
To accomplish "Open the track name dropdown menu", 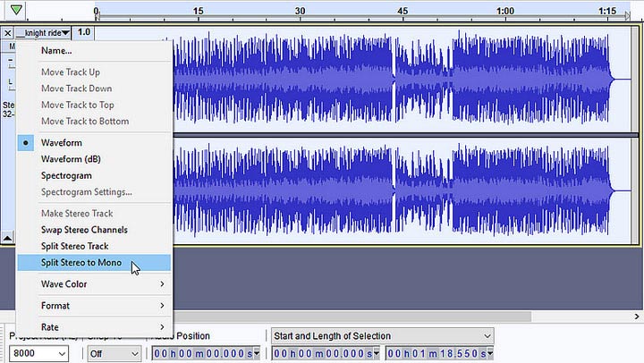I will tap(43, 33).
